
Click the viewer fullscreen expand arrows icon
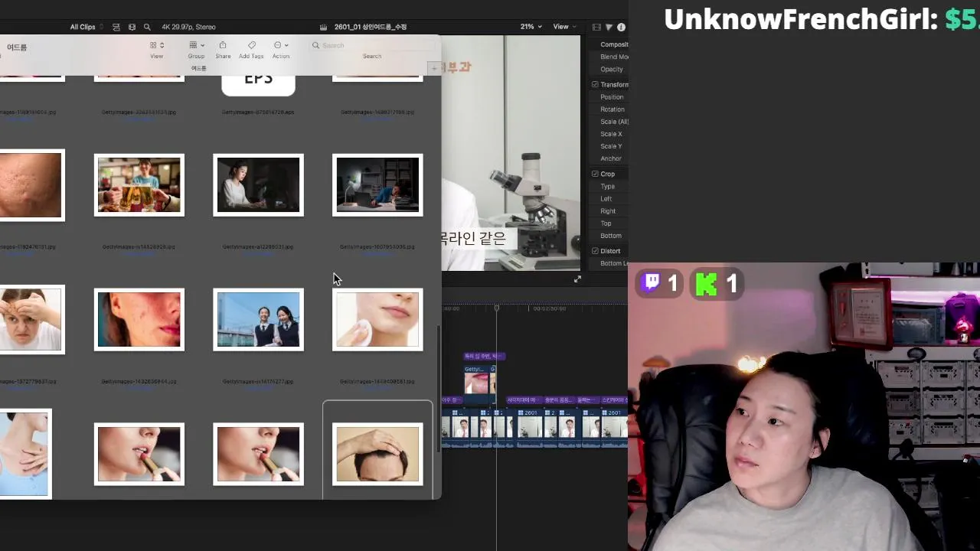click(x=577, y=279)
